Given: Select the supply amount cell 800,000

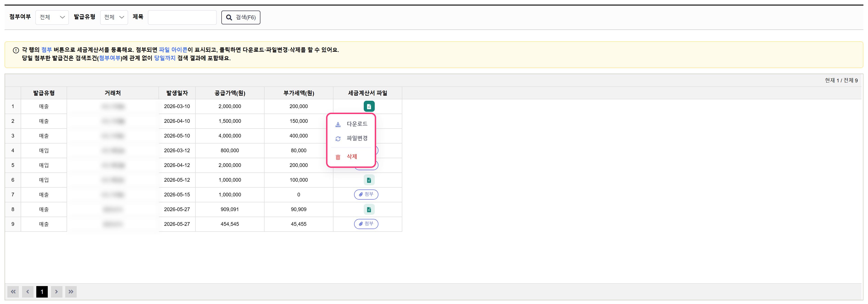Looking at the screenshot, I should (230, 150).
